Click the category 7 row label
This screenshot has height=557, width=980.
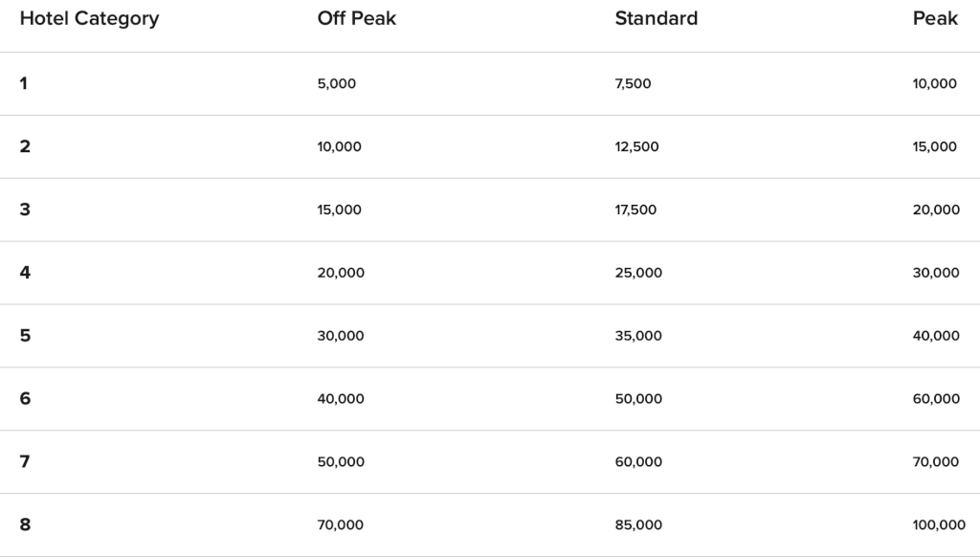tap(25, 462)
